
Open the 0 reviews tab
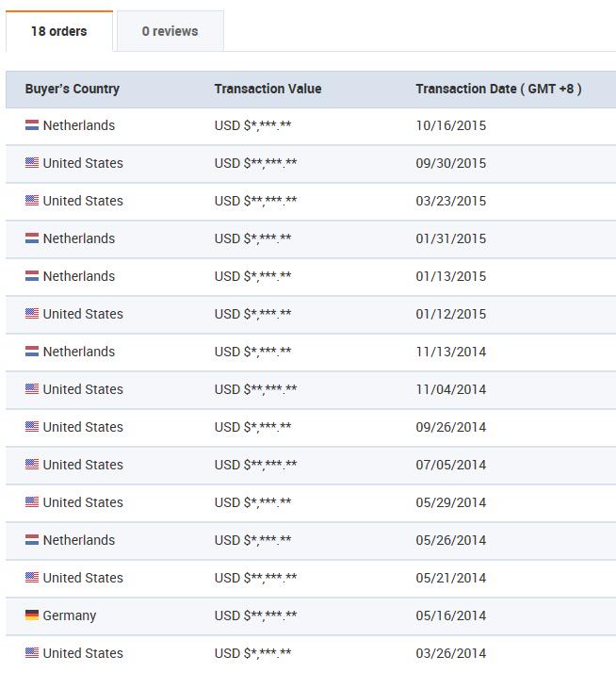(170, 31)
